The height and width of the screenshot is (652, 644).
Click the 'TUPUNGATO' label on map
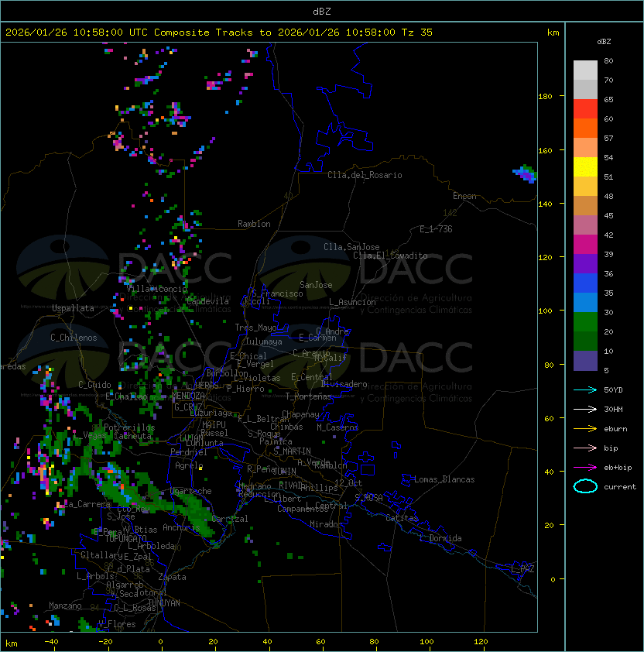(125, 539)
